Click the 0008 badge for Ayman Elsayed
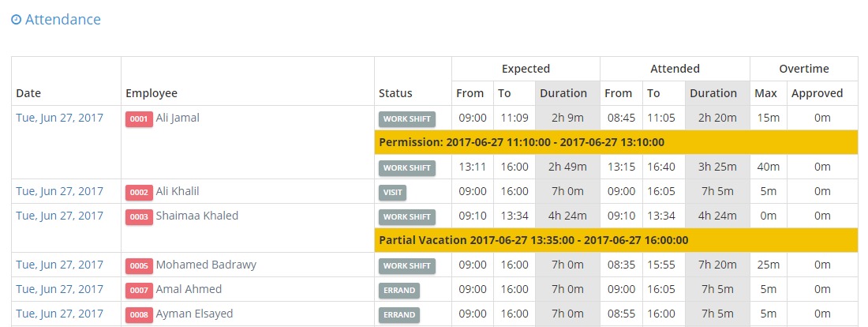 (139, 315)
